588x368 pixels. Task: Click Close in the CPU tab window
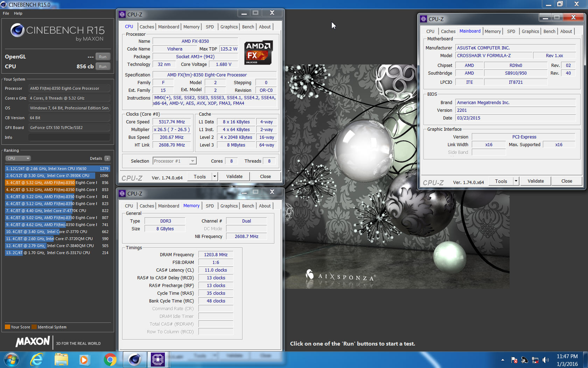[x=265, y=177]
